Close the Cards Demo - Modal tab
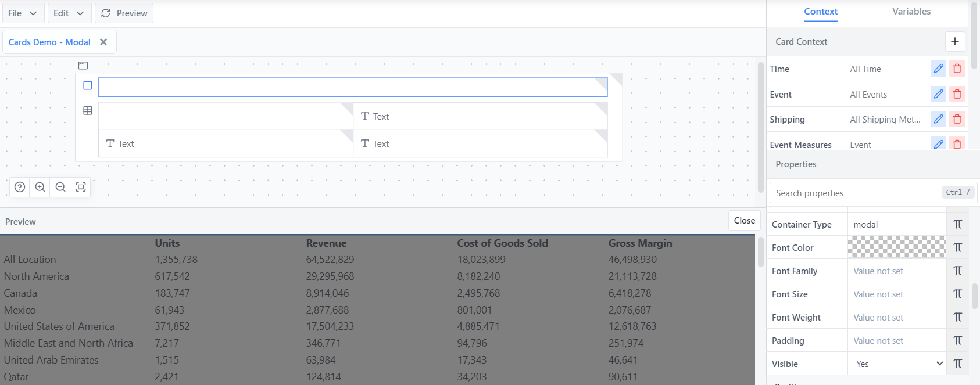980x385 pixels. (103, 42)
